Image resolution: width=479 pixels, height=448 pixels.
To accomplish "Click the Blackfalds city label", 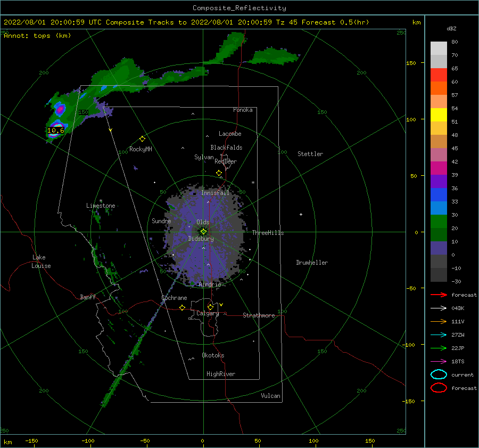I will pyautogui.click(x=226, y=148).
